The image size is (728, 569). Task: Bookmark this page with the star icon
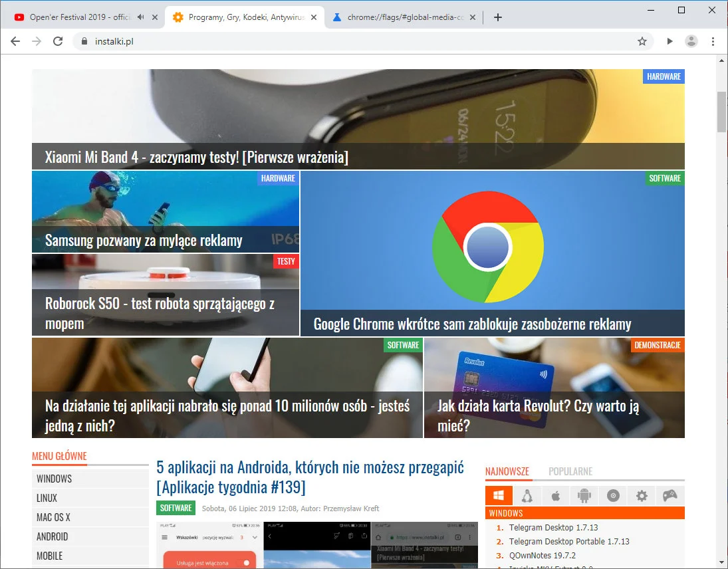click(642, 41)
